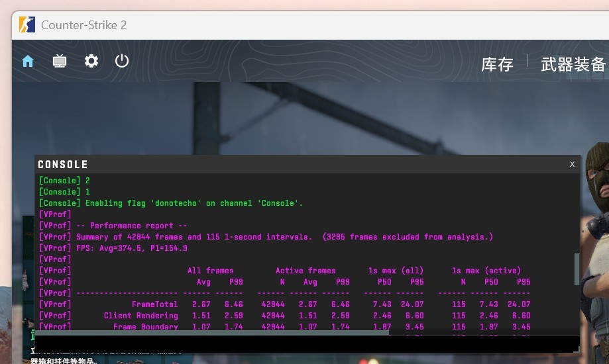609x364 pixels.
Task: Open the 武器装备 loadout tab
Action: pos(573,64)
